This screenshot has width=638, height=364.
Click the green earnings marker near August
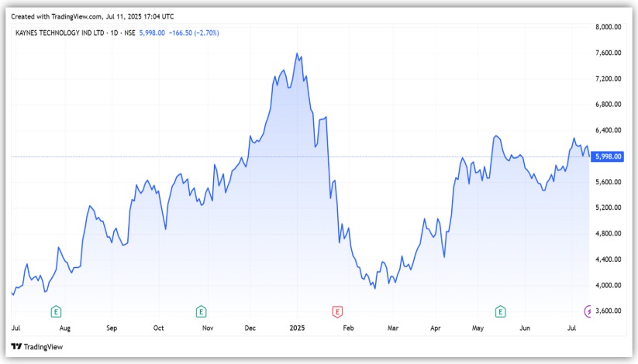56,311
